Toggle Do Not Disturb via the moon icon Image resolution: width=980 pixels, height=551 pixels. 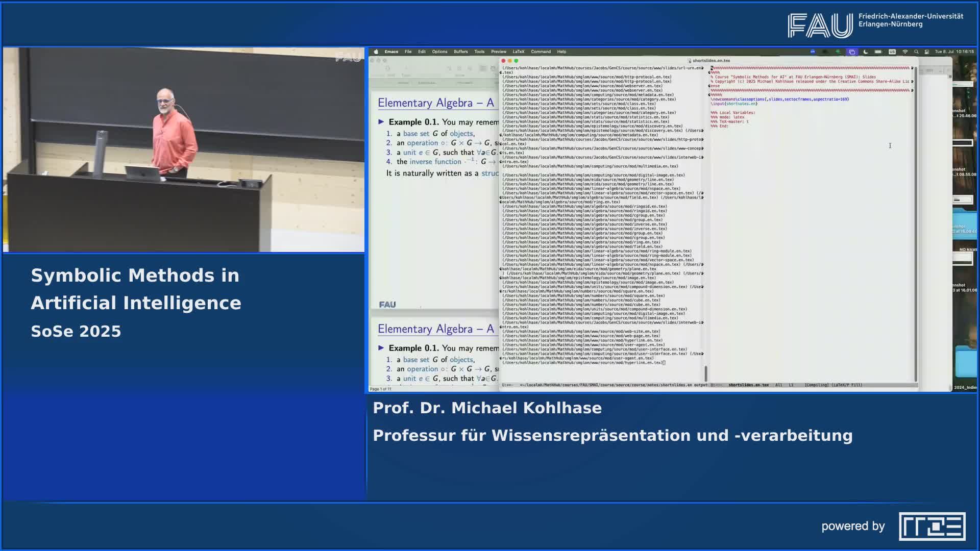click(x=866, y=52)
